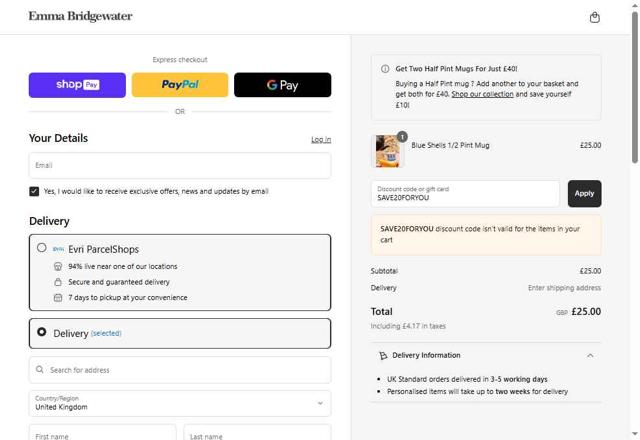Click the quantity badge on mug thumbnail
The width and height of the screenshot is (640, 440).
(402, 137)
